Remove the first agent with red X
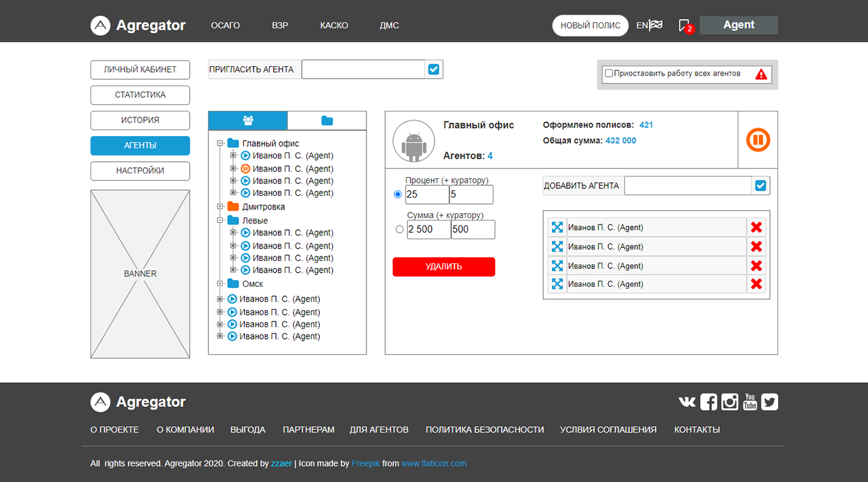The width and height of the screenshot is (868, 482). pyautogui.click(x=756, y=227)
